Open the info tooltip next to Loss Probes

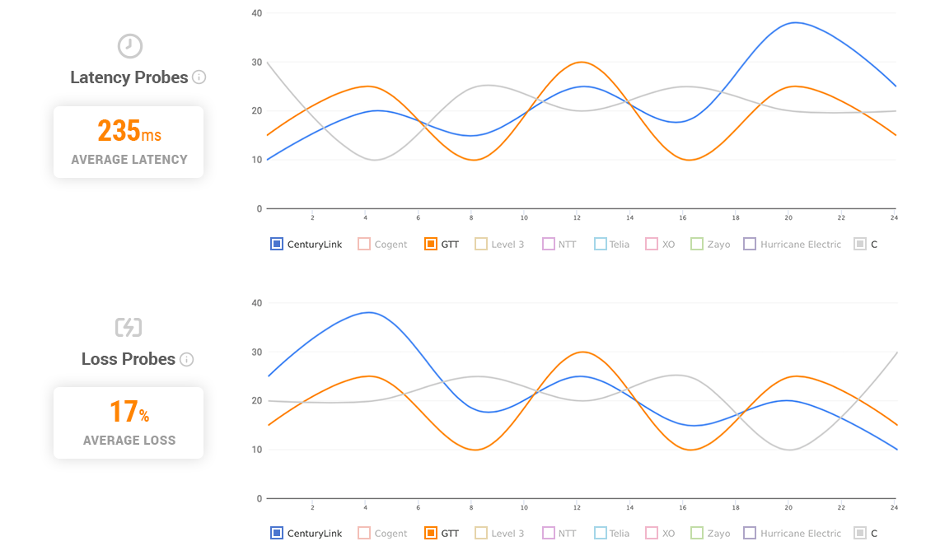click(x=186, y=360)
